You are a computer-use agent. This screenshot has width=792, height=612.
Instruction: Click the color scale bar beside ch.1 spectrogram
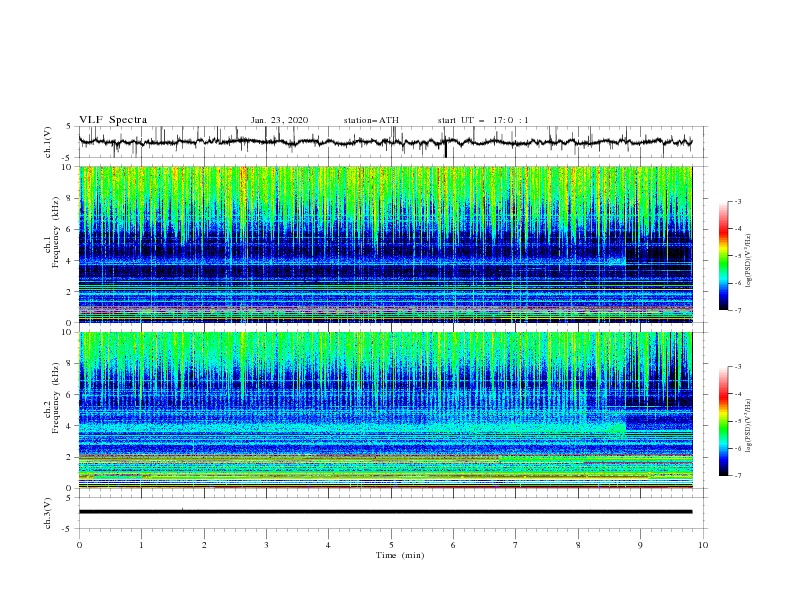(x=723, y=256)
